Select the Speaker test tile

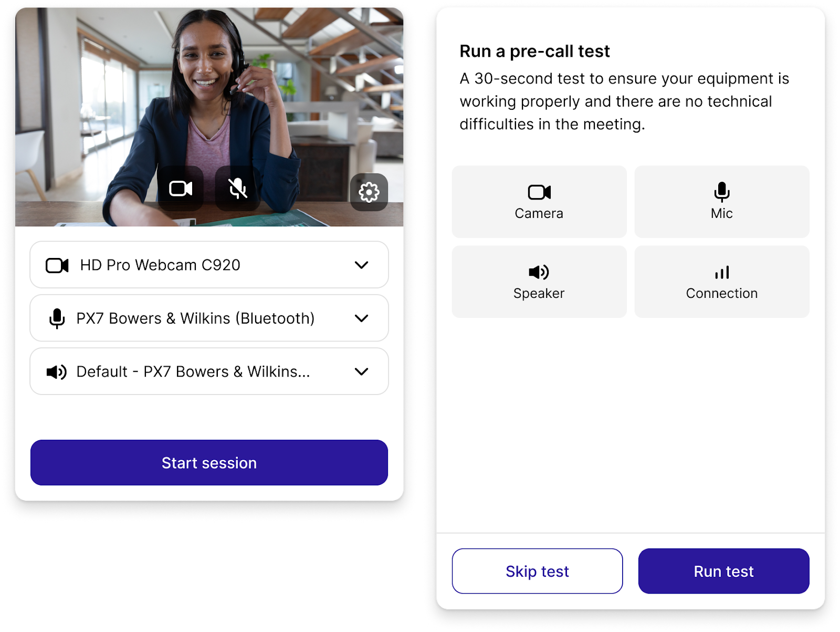[539, 282]
